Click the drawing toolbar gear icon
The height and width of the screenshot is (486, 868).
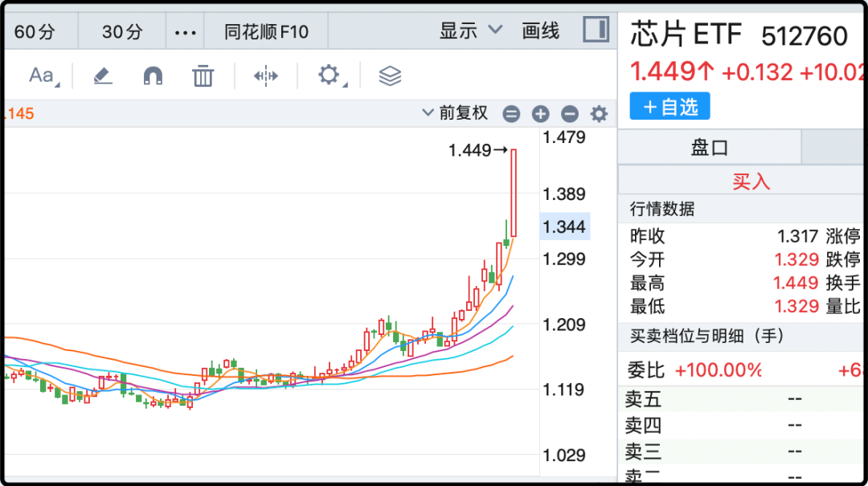(329, 76)
